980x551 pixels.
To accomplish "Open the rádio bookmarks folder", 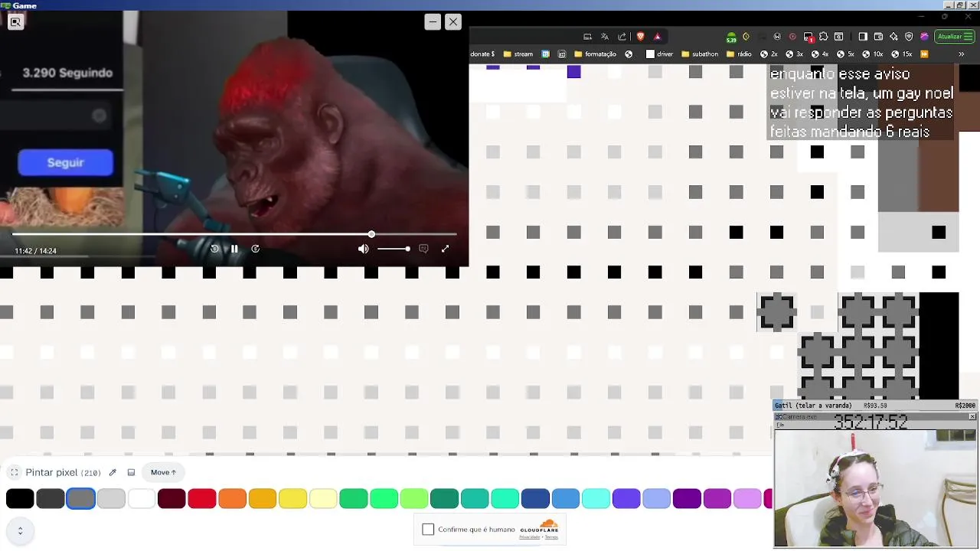I will (x=740, y=54).
